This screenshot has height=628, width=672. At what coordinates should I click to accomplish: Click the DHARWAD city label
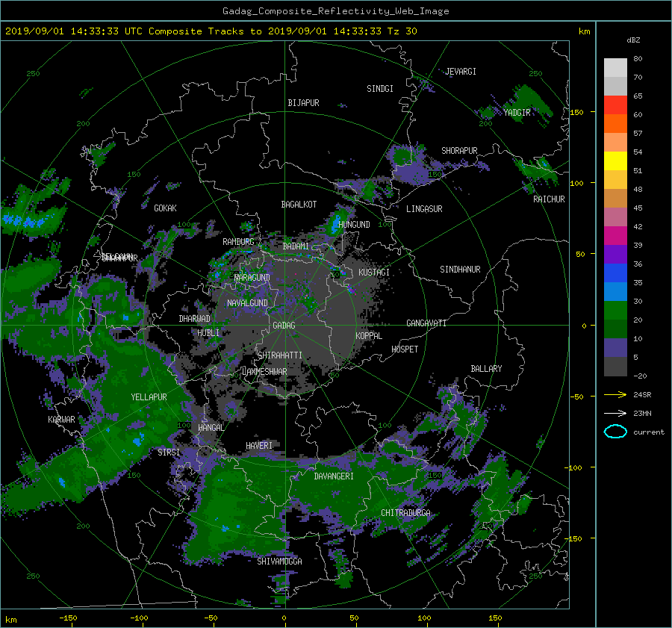click(194, 319)
